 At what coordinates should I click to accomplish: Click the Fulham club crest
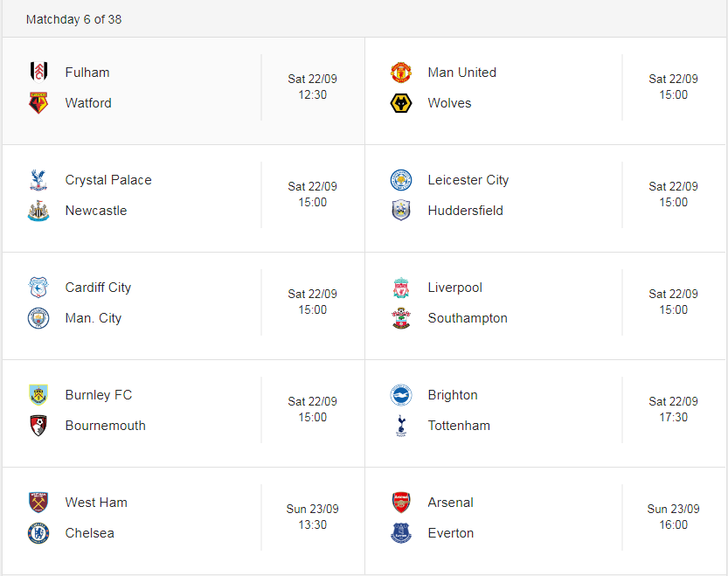38,72
